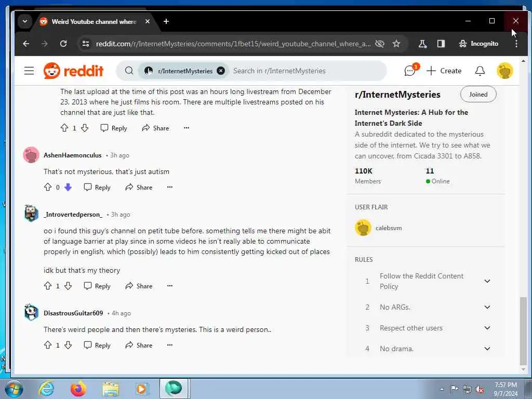This screenshot has height=399, width=532.
Task: Open the Windows Start menu
Action: 14,389
